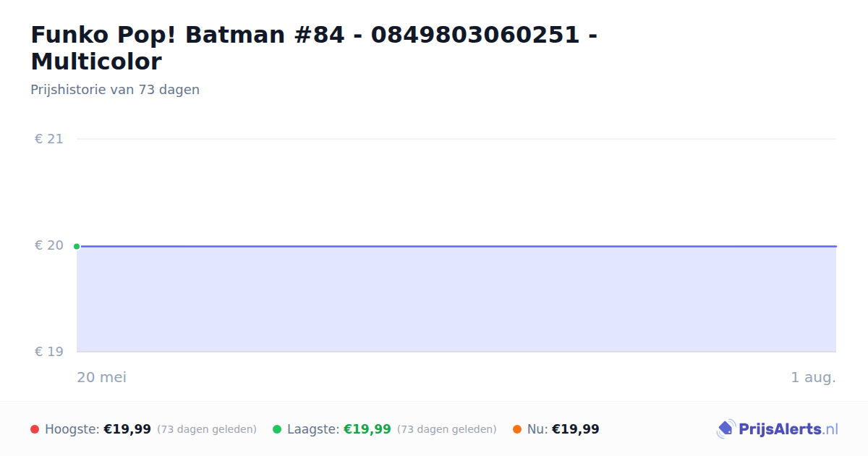Click the shaded blue area under price line
The image size is (868, 456).
coord(456,300)
